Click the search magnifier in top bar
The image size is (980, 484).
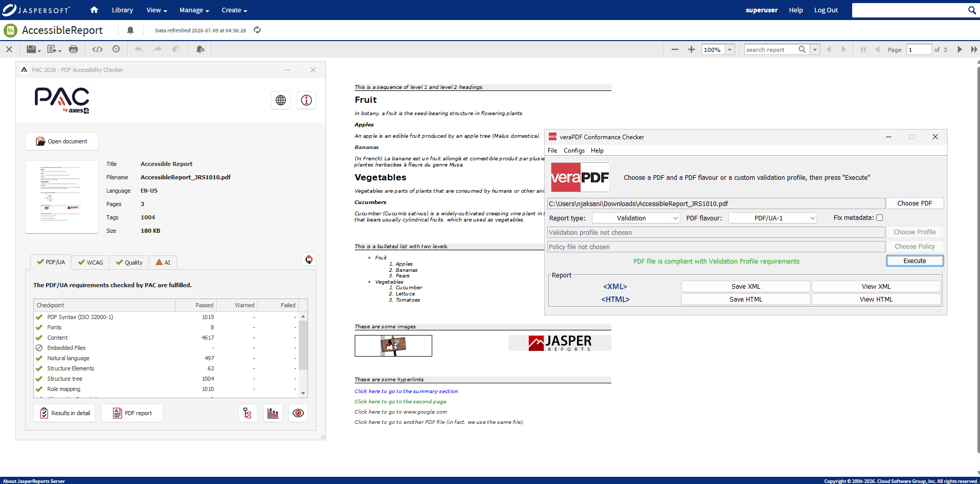[x=972, y=10]
